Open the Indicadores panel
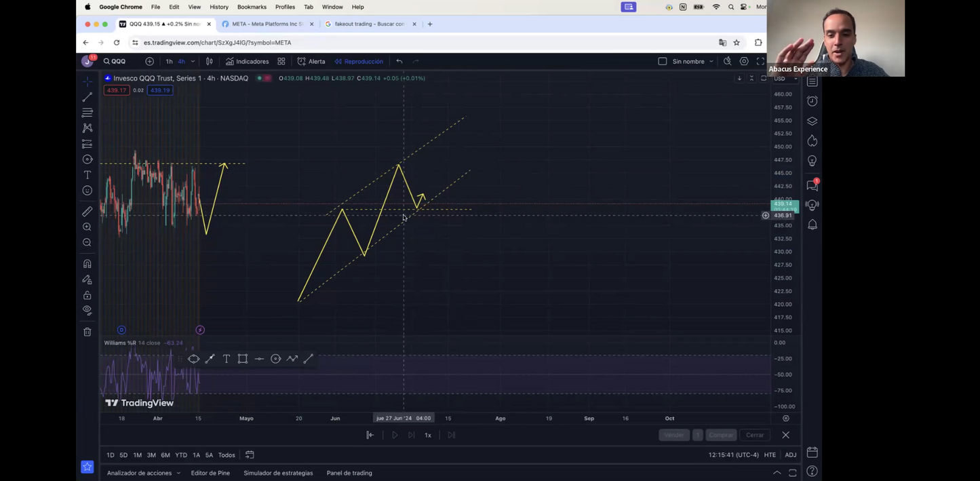This screenshot has height=481, width=980. 247,61
